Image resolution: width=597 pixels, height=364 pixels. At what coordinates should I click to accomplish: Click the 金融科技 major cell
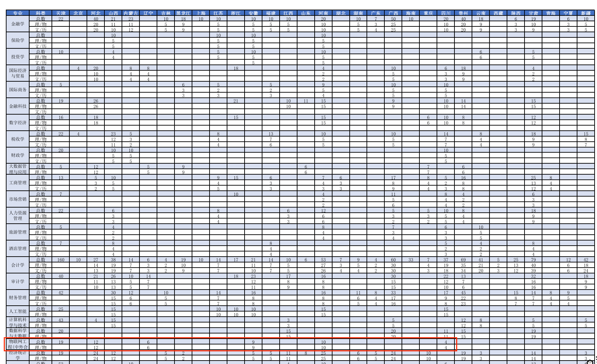coord(18,106)
